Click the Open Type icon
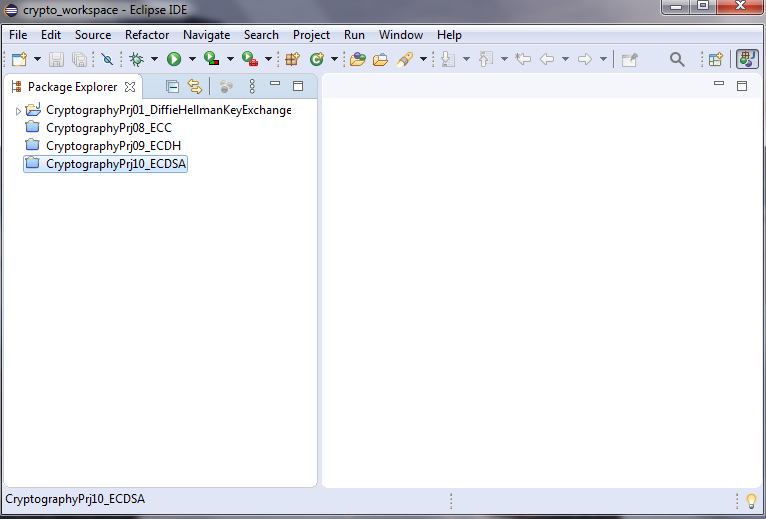Image resolution: width=766 pixels, height=519 pixels. [x=358, y=59]
